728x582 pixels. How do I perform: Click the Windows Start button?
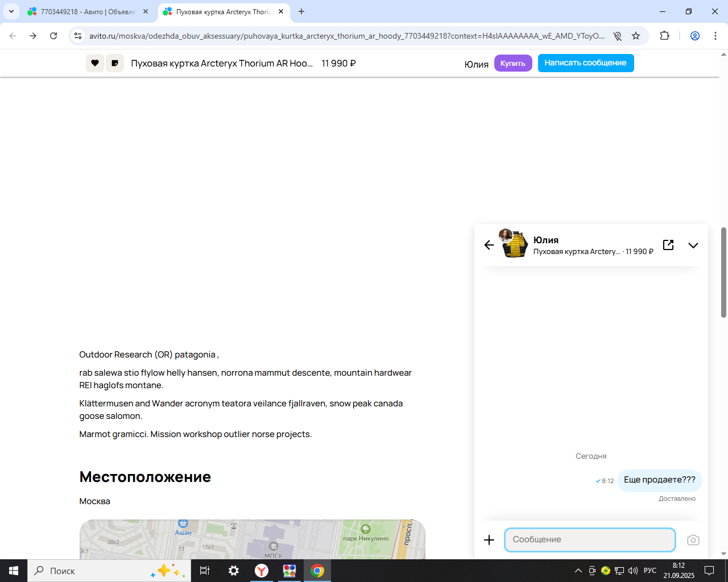[14, 571]
